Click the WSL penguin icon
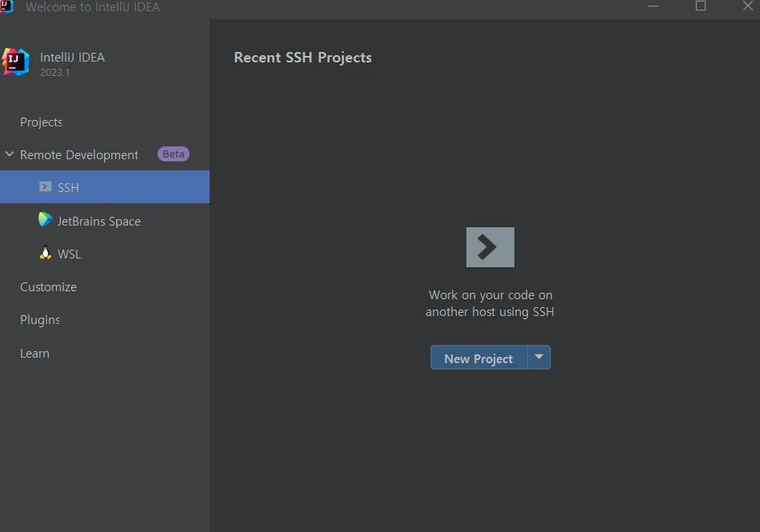 [x=45, y=253]
